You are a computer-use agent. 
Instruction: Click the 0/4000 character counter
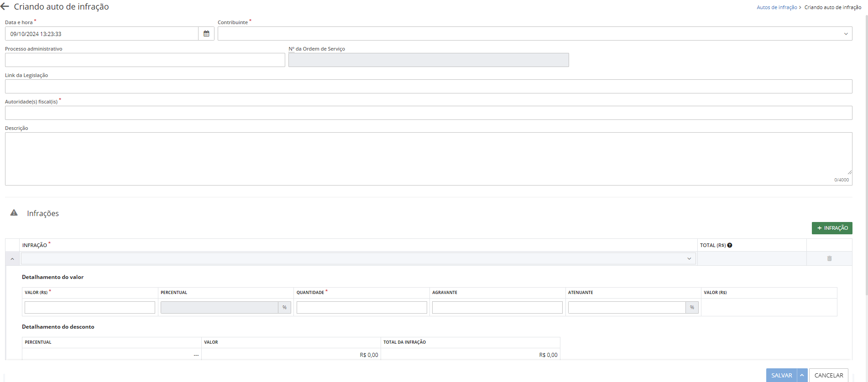click(x=842, y=180)
